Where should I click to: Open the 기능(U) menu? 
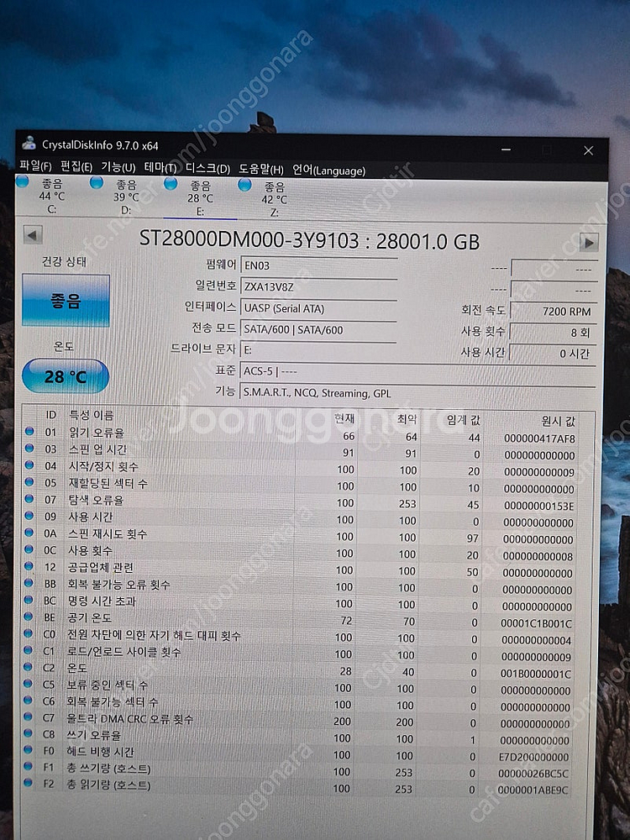coord(118,167)
